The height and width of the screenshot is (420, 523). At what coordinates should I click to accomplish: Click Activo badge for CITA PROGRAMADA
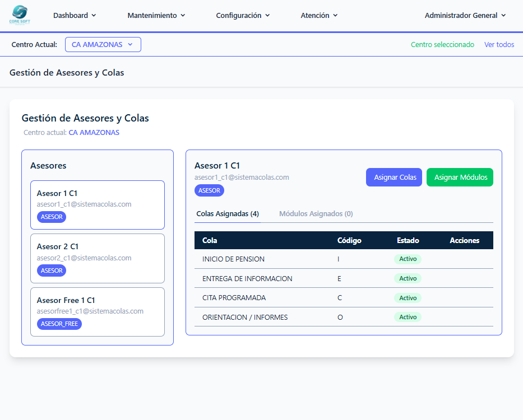(408, 298)
